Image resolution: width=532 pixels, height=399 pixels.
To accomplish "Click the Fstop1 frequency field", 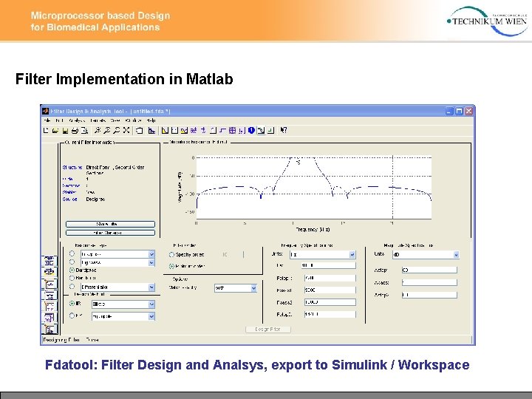I will (x=330, y=279).
